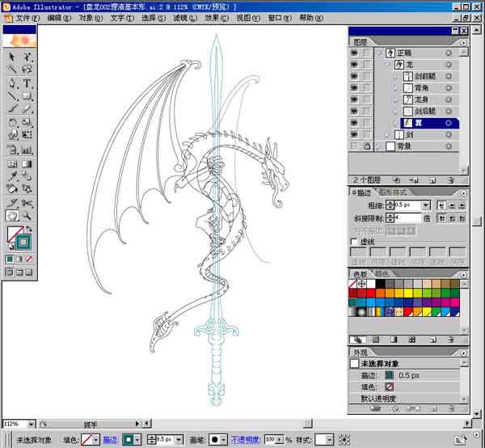
Task: Select the Eyedropper tool
Action: pyautogui.click(x=12, y=176)
